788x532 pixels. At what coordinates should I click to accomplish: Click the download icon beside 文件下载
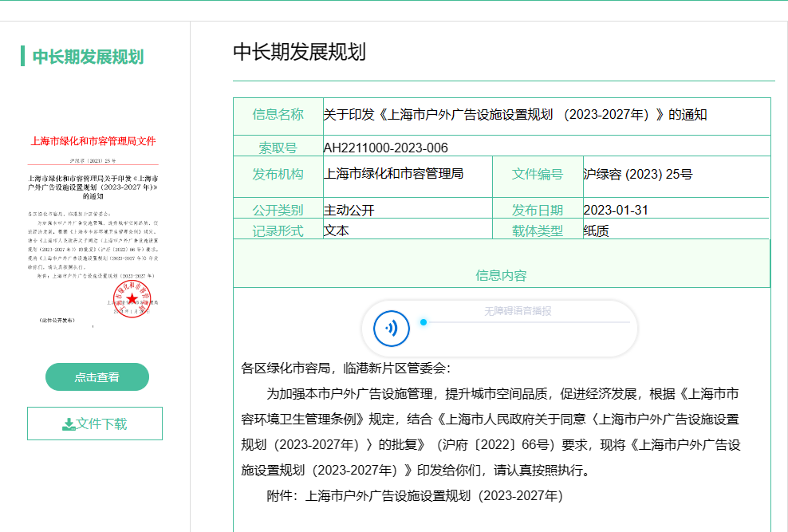pos(69,424)
